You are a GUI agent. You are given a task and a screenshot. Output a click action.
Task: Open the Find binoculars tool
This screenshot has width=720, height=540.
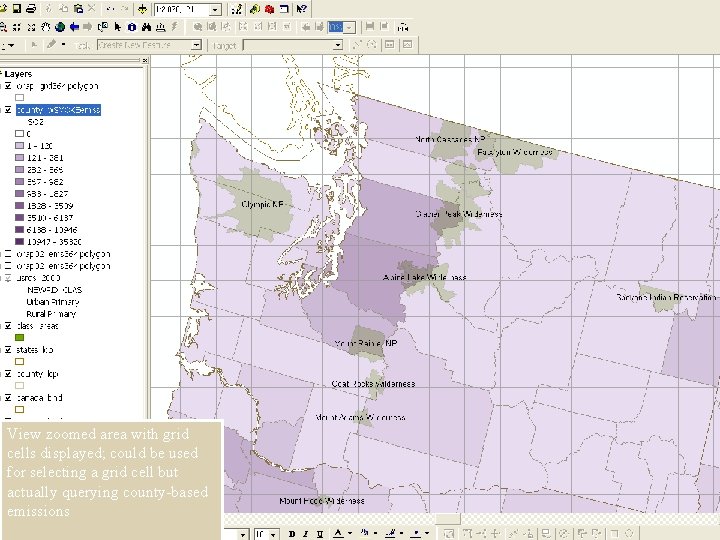tap(146, 27)
